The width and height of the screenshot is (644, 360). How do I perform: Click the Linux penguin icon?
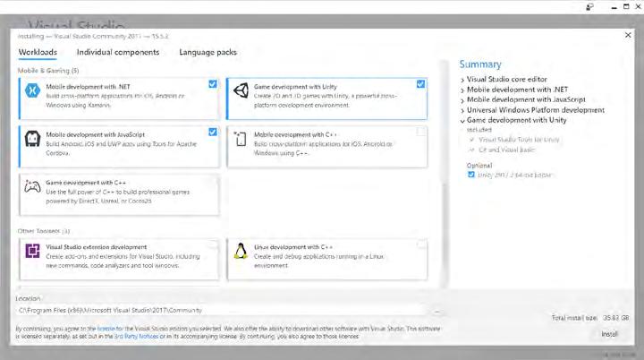(x=241, y=251)
